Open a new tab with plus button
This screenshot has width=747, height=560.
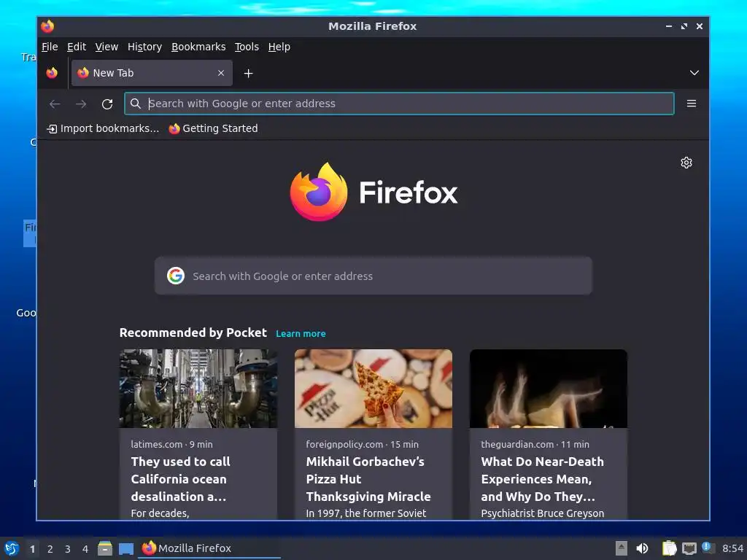coord(248,74)
